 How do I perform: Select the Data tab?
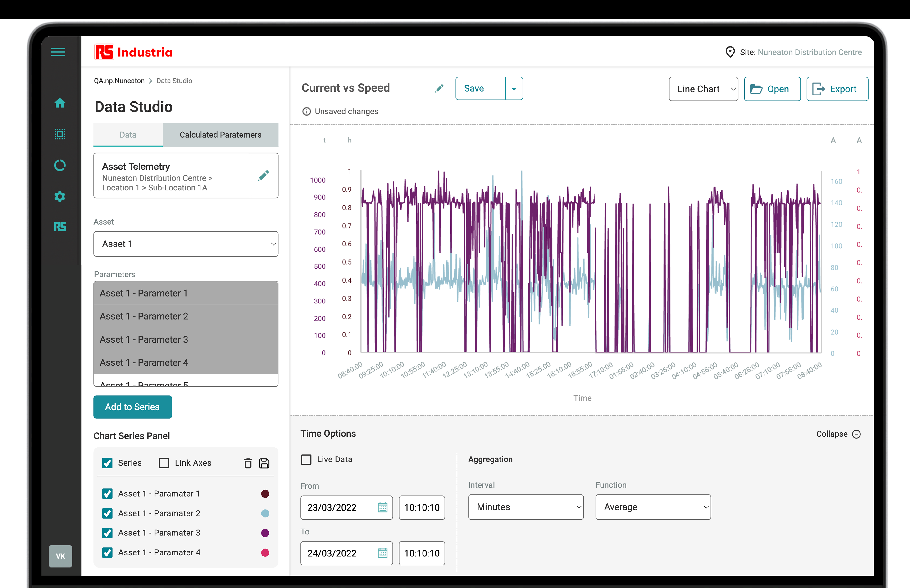tap(128, 135)
